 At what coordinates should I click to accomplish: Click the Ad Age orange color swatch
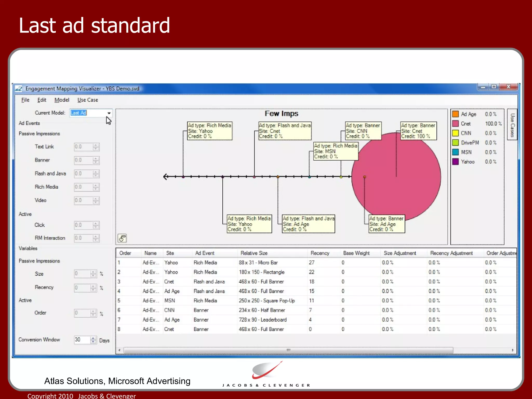click(x=455, y=114)
